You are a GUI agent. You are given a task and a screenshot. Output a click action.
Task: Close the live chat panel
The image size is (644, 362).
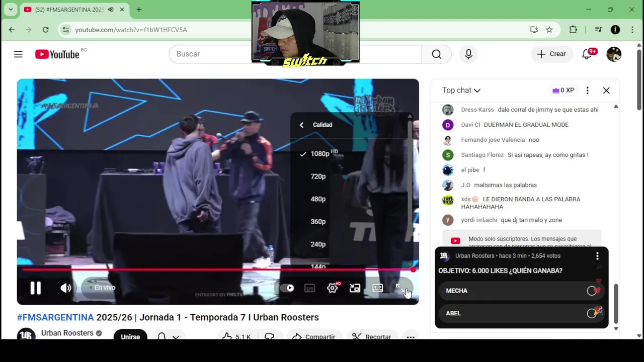coord(606,90)
